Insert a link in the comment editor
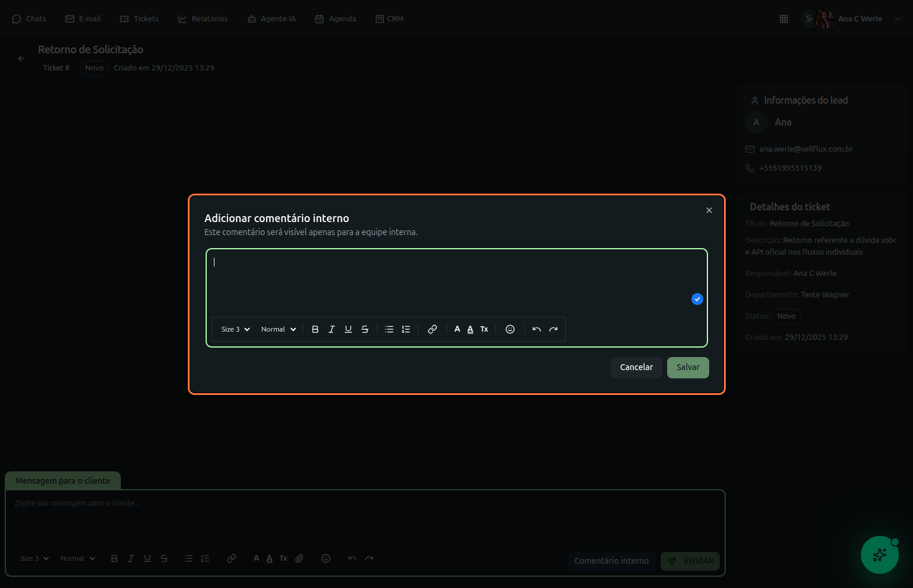This screenshot has height=588, width=913. click(433, 329)
